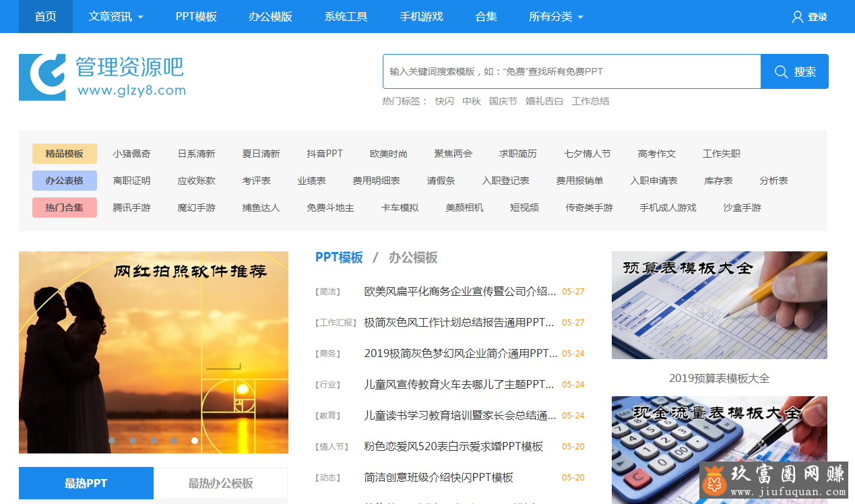Viewport: 855px width, 504px height.
Task: Open the 沙盒手游 link
Action: point(742,208)
